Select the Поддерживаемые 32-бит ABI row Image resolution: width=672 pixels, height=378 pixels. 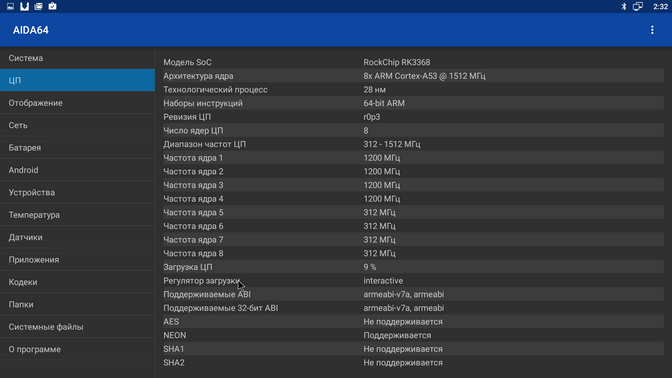[413, 308]
